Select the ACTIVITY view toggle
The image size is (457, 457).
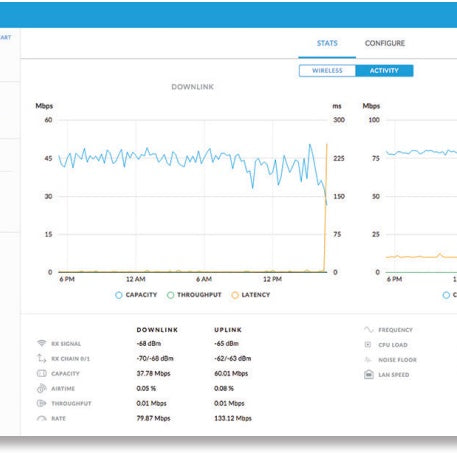[384, 71]
